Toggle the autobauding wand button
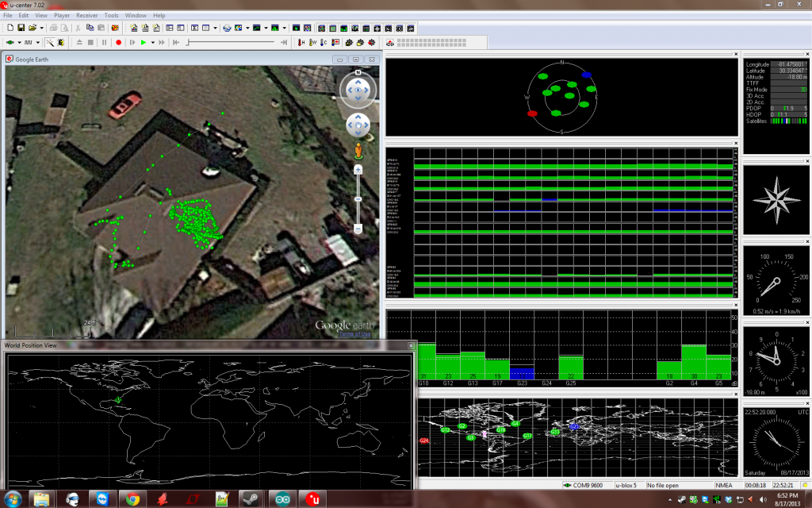The height and width of the screenshot is (508, 812). 48,42
